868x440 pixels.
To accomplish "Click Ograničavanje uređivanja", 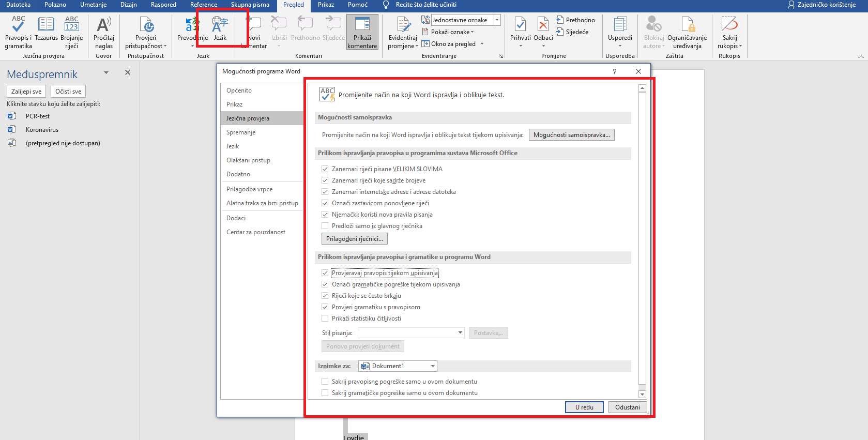I will tap(687, 32).
